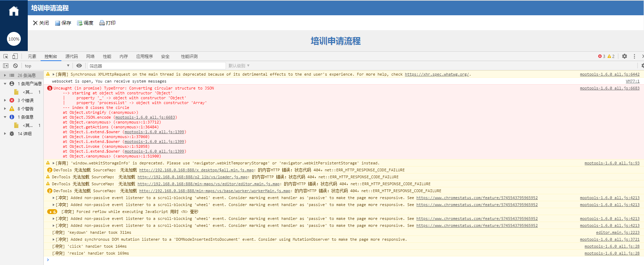Open source link mootools-1.6.0 all.js:6442
The width and height of the screenshot is (644, 265).
coord(610,74)
